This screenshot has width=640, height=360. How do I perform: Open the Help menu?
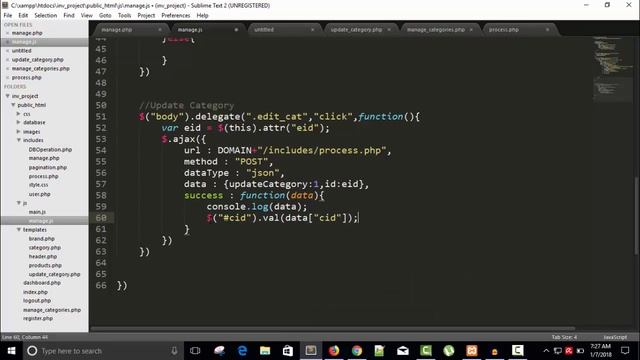[202, 16]
